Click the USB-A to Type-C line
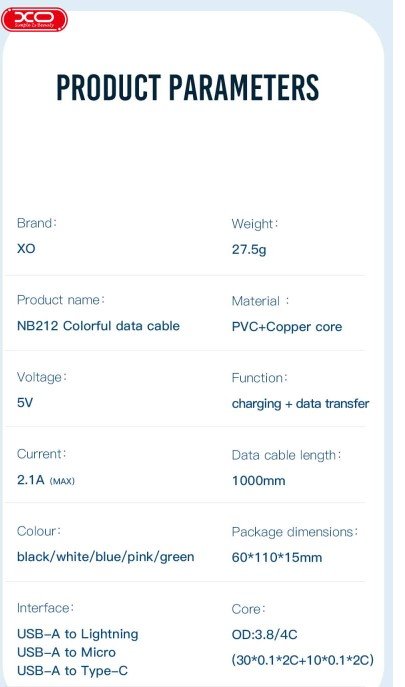405x687 pixels. pos(72,671)
